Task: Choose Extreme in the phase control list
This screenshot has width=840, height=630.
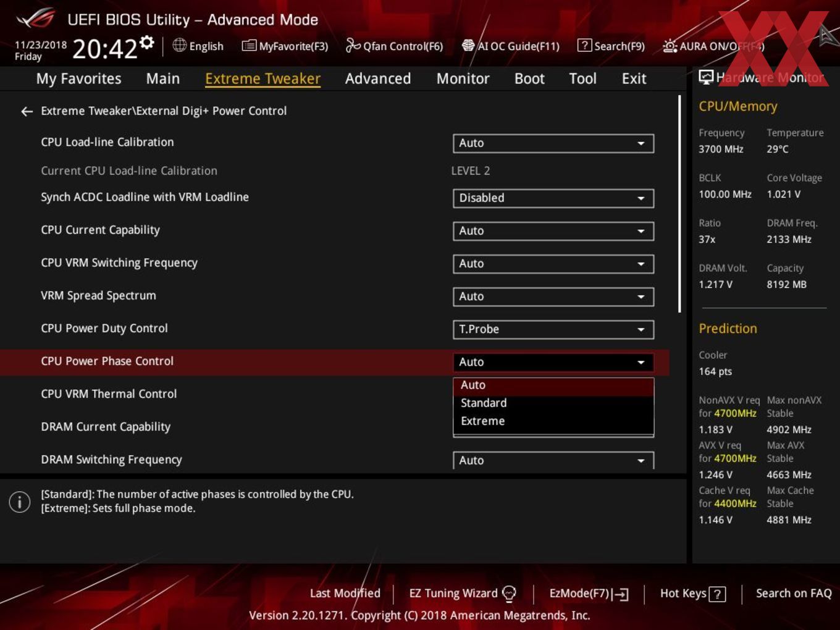Action: (553, 421)
